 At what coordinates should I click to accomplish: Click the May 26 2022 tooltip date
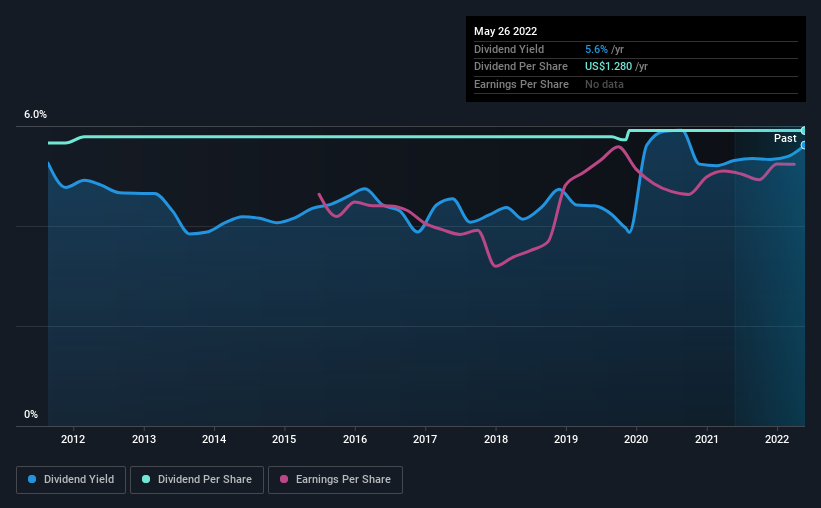505,31
